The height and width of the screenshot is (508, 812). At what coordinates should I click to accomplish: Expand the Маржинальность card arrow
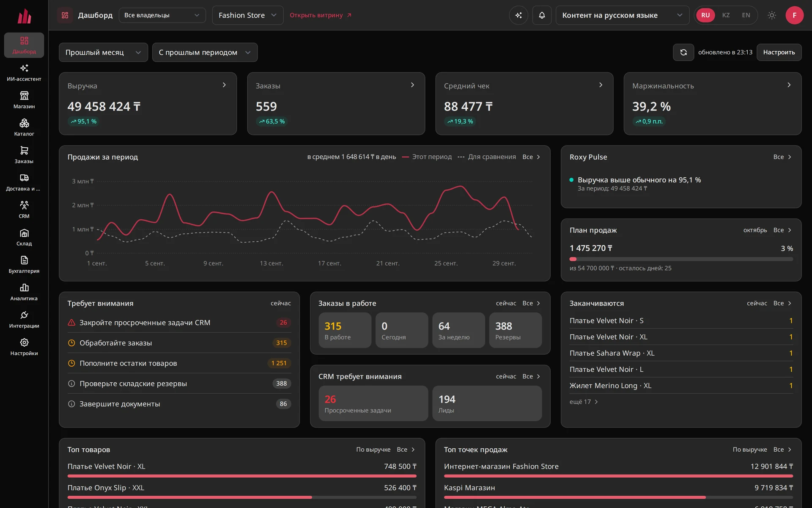[789, 85]
